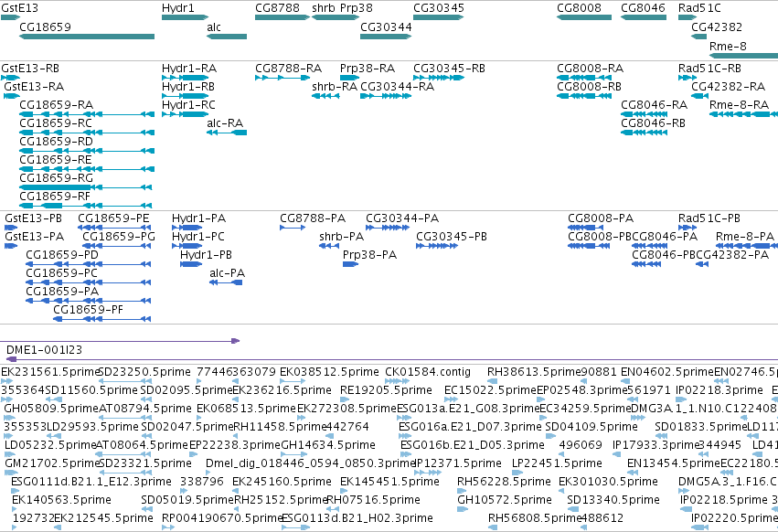Open the Rad51C-RB transcript label
This screenshot has height=532, width=778.
709,68
